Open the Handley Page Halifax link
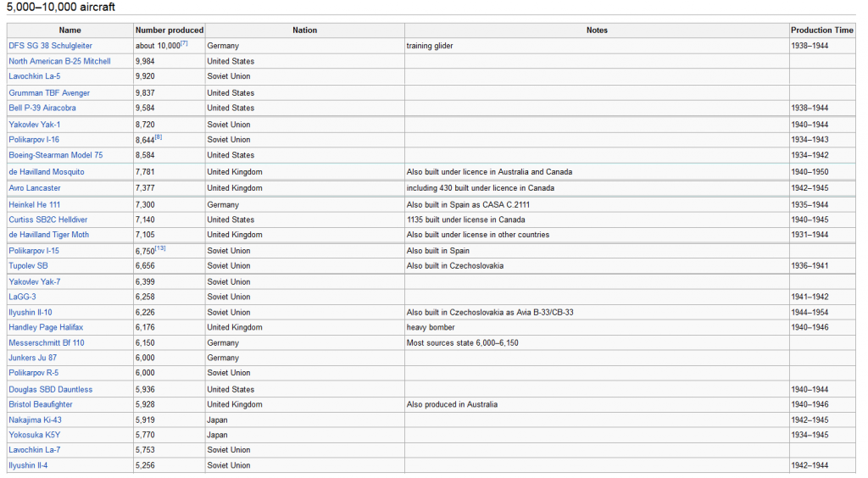 pyautogui.click(x=46, y=327)
